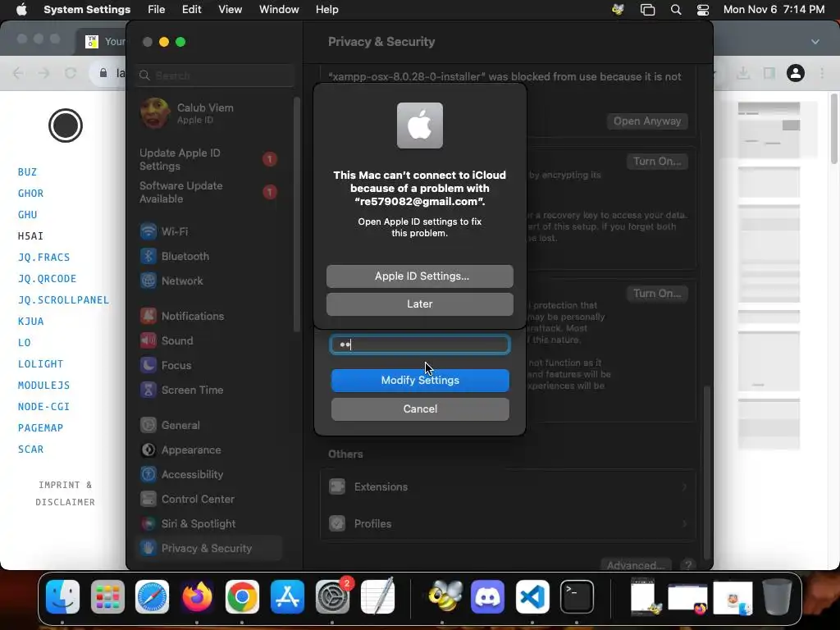
Task: Open TextEdit from the Dock
Action: [x=377, y=596]
